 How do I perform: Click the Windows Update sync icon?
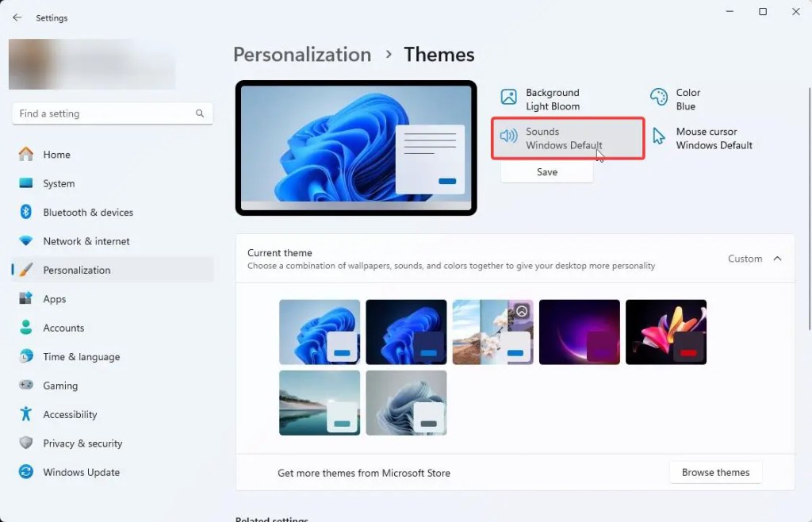[x=26, y=472]
